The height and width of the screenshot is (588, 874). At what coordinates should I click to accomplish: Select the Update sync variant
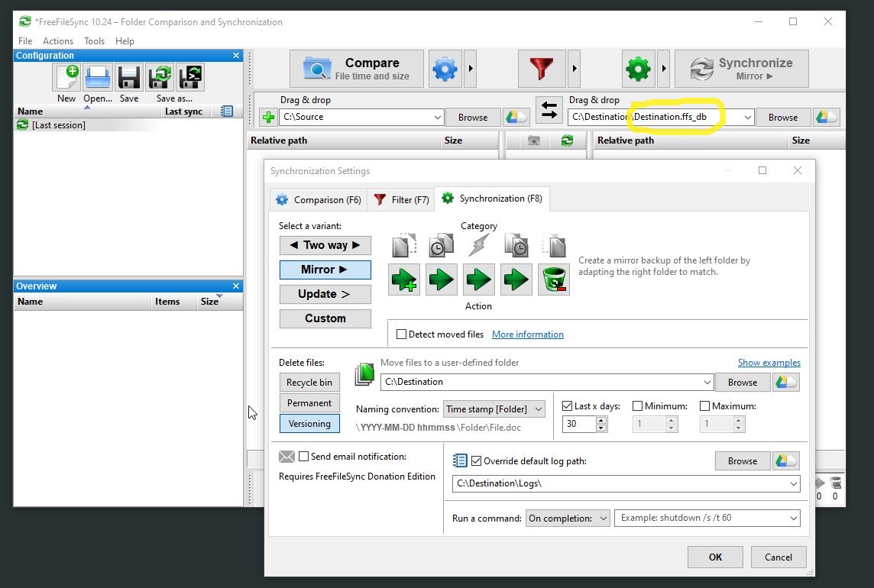click(325, 294)
